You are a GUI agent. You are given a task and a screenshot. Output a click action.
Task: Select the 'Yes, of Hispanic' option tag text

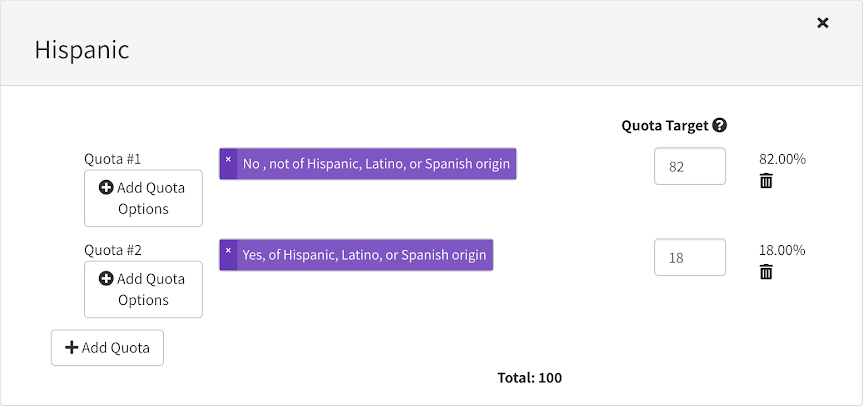[364, 255]
